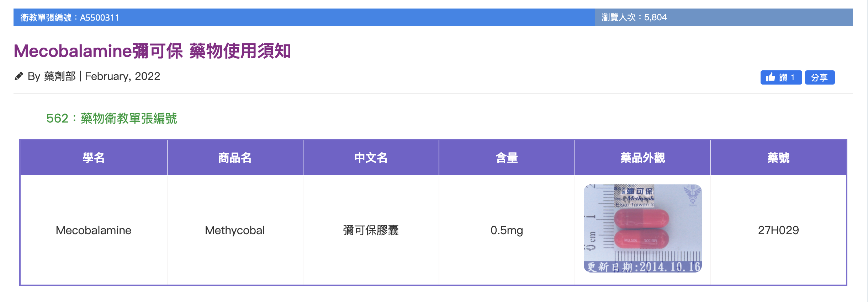Click the pencil author icon
The image size is (868, 302).
coord(19,76)
